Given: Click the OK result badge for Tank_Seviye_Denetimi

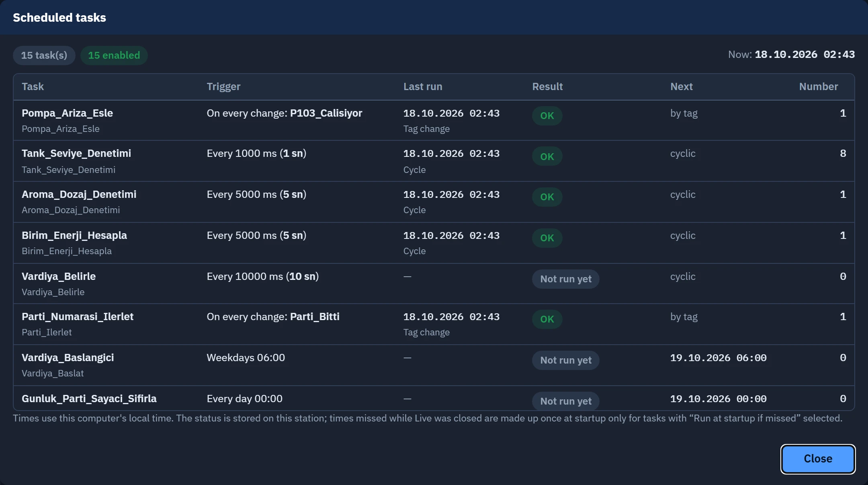Looking at the screenshot, I should click(x=547, y=156).
